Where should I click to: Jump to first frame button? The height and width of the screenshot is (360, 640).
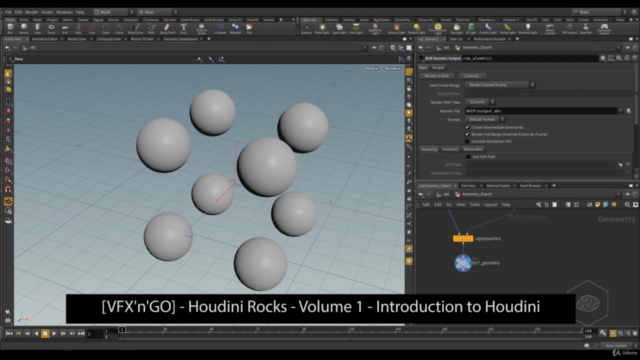click(x=9, y=333)
